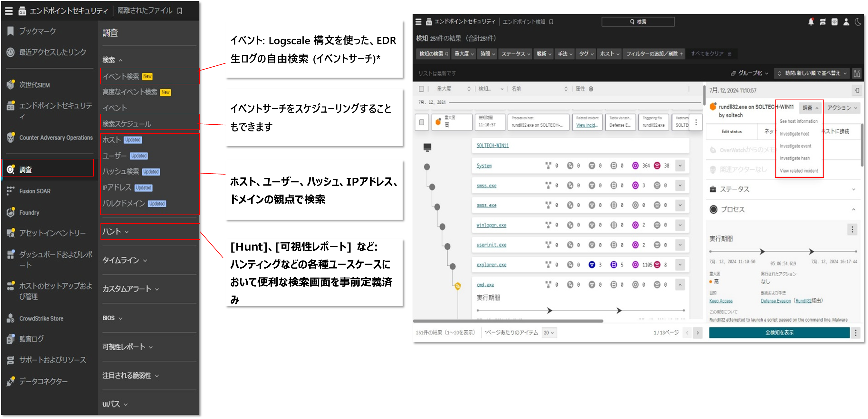Open 時間 filter dropdown

point(487,54)
